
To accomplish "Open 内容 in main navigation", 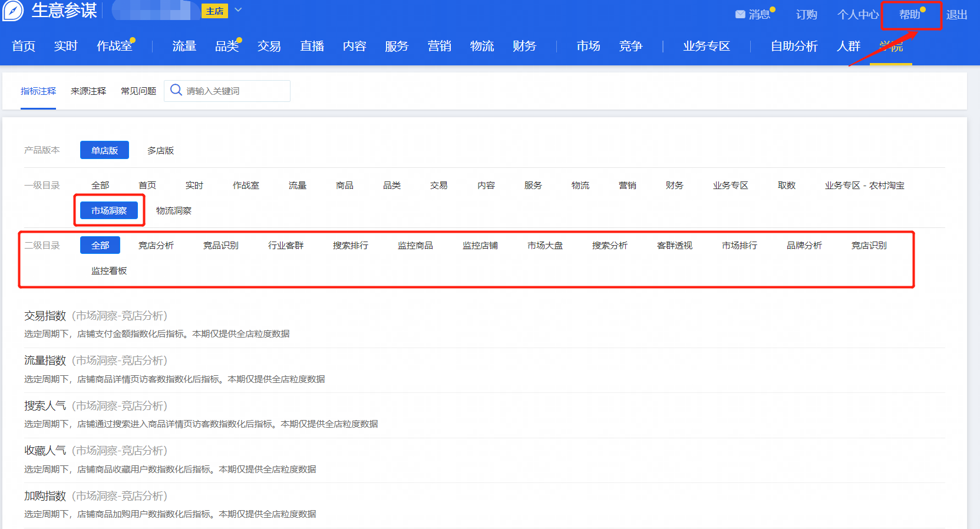I will pyautogui.click(x=355, y=46).
